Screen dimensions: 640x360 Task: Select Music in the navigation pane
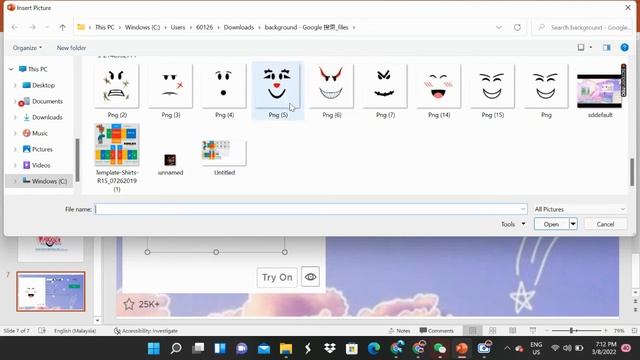(40, 133)
